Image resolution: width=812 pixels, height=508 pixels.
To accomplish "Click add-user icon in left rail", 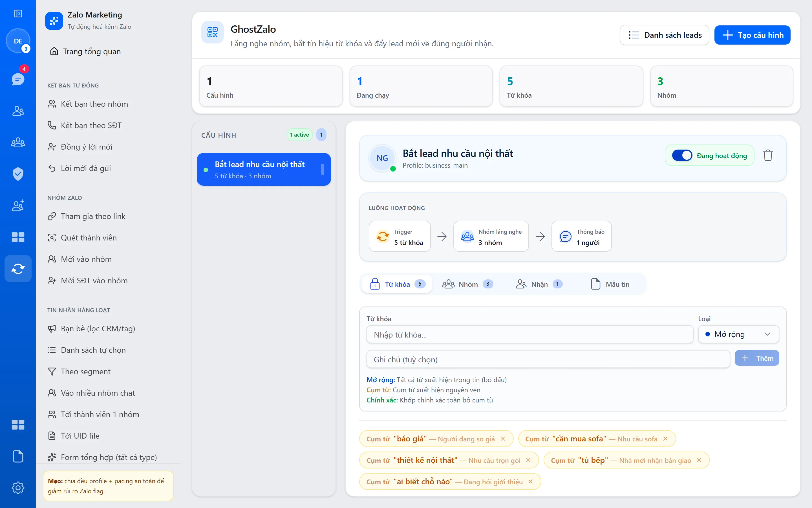I will click(18, 205).
